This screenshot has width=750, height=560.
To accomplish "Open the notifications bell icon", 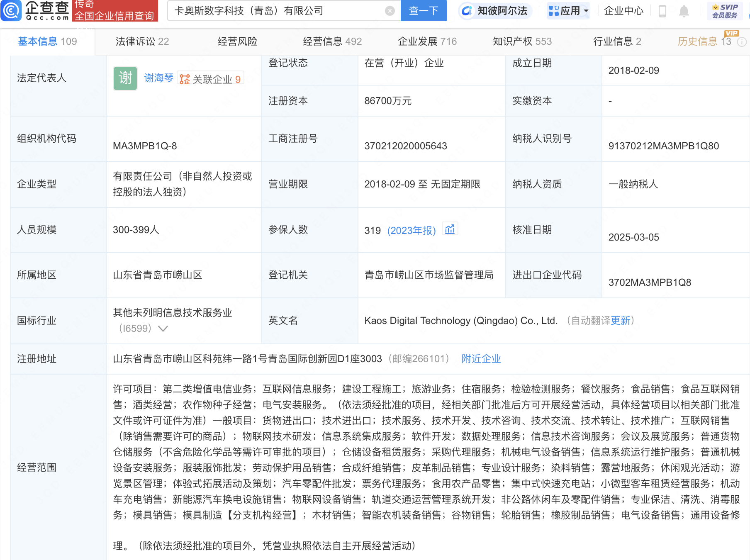I will pos(684,11).
